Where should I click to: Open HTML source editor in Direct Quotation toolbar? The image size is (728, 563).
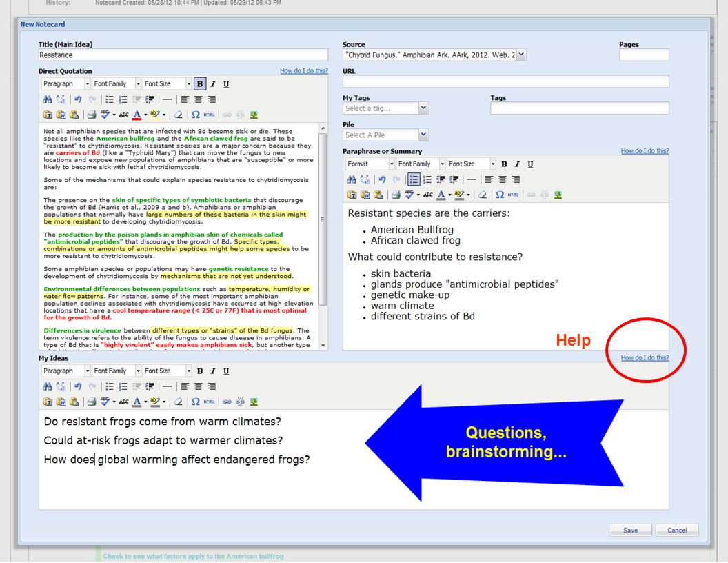click(209, 115)
